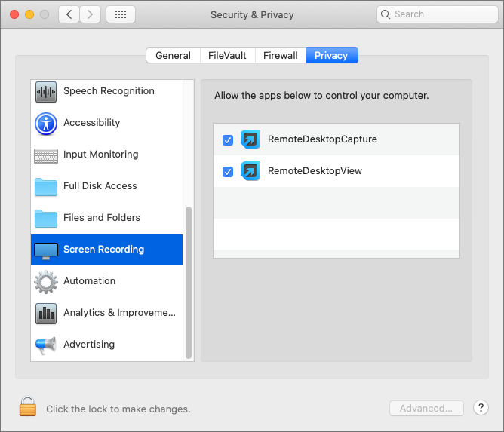Image resolution: width=504 pixels, height=432 pixels.
Task: Go back using the left arrow button
Action: (x=69, y=14)
